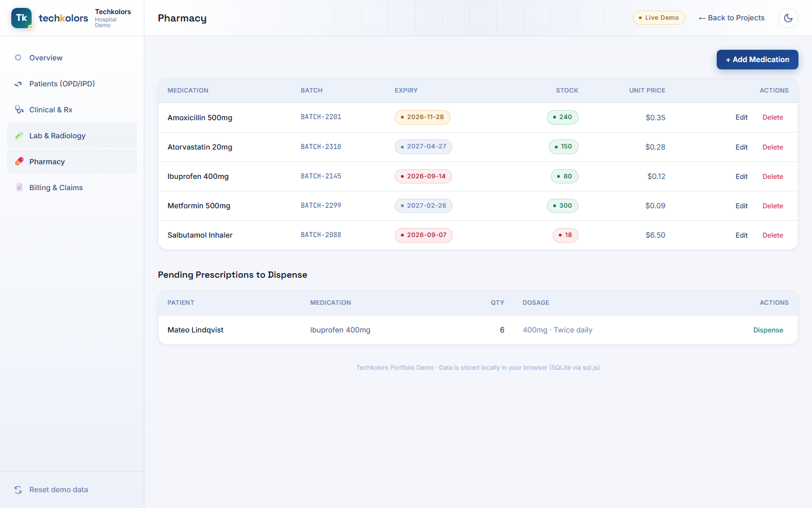Click the Pending Prescriptions to Dispense heading

click(232, 275)
